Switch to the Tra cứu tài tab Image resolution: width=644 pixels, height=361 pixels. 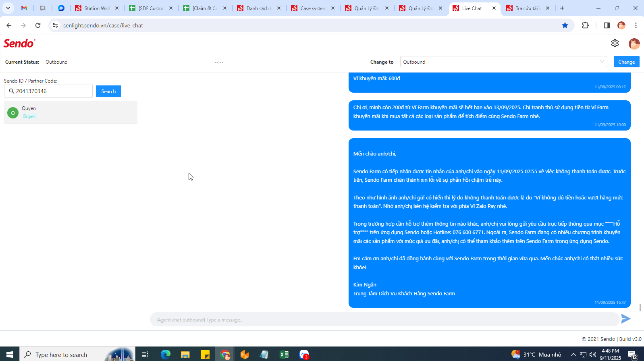527,8
